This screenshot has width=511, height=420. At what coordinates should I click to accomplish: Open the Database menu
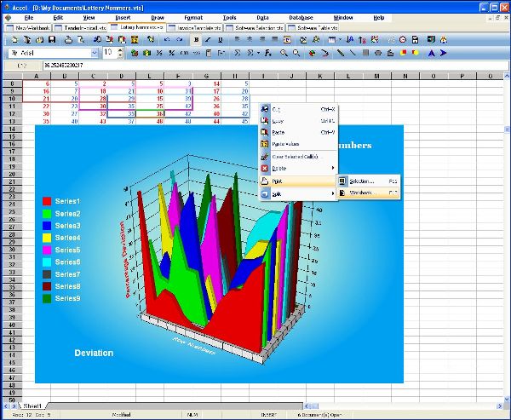301,18
